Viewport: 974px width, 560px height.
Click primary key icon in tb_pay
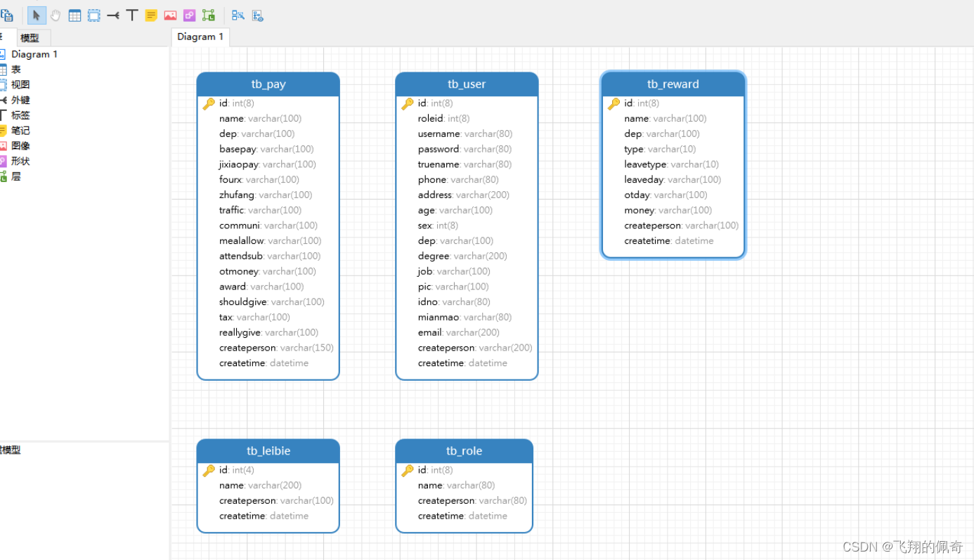(x=209, y=104)
